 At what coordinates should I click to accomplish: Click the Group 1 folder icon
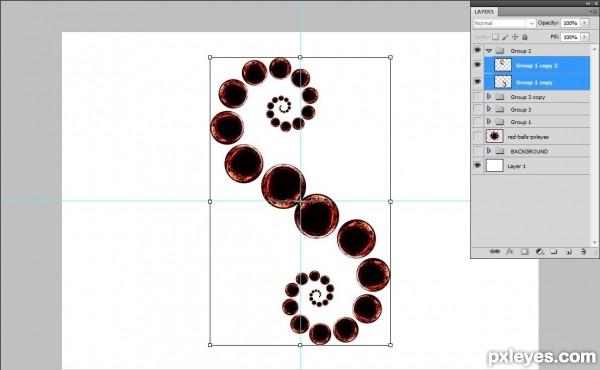pyautogui.click(x=500, y=122)
